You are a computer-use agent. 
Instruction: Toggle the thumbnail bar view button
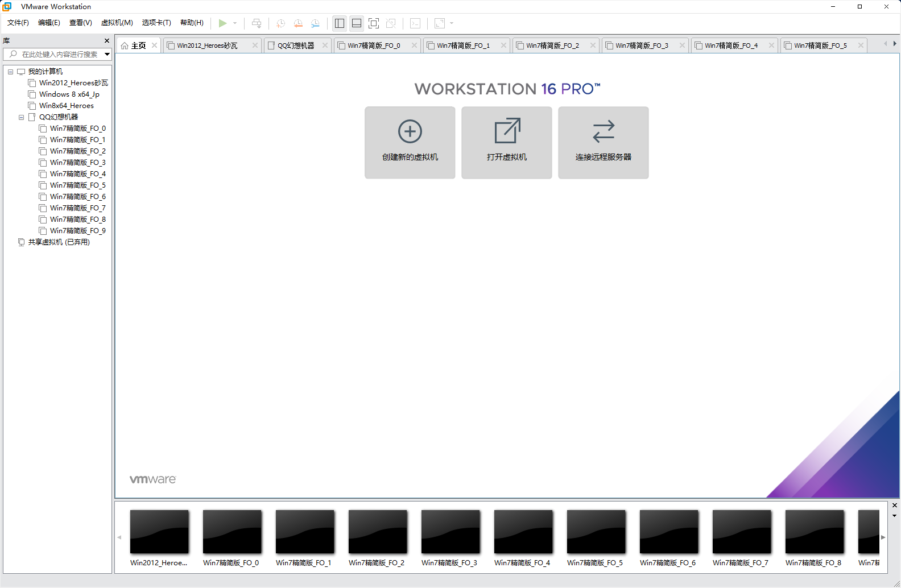[357, 23]
